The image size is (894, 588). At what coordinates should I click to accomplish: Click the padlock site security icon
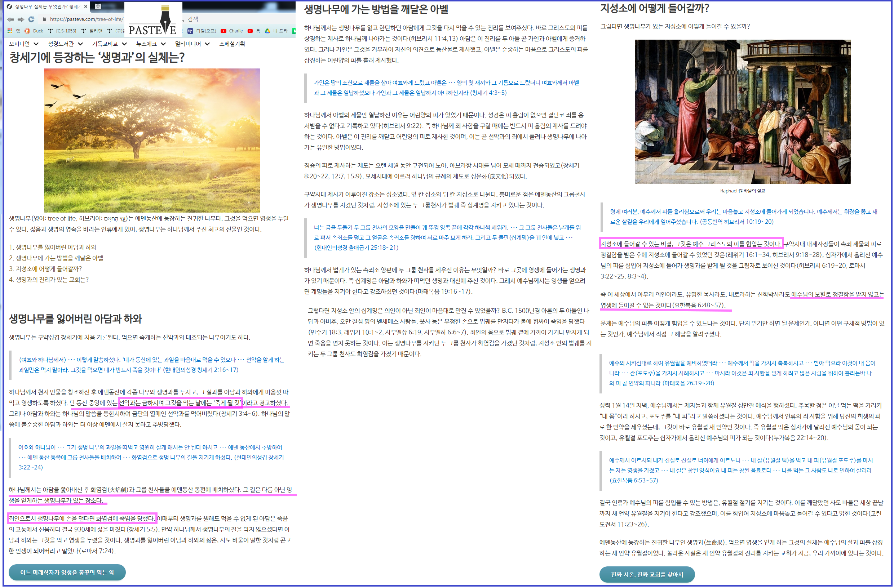[x=44, y=19]
